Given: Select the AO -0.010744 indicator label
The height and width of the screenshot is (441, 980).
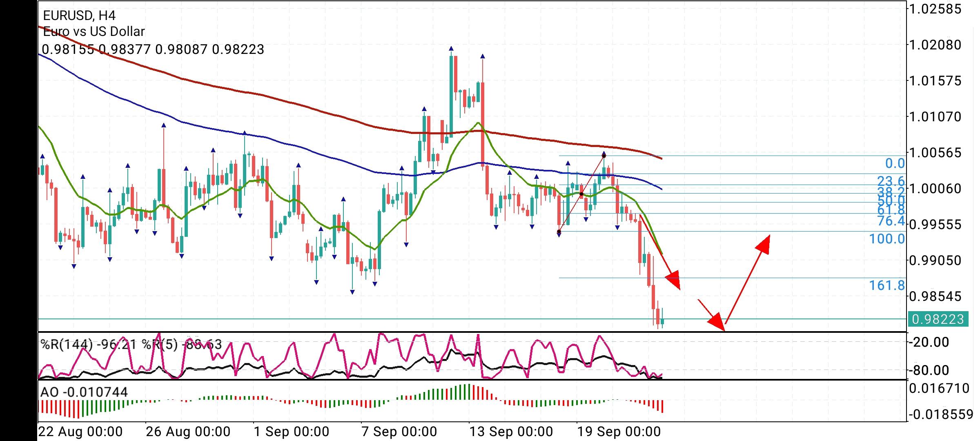Looking at the screenshot, I should point(84,392).
